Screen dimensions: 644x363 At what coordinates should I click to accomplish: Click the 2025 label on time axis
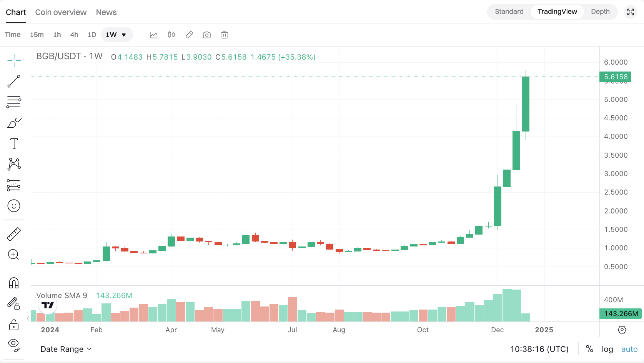[544, 330]
